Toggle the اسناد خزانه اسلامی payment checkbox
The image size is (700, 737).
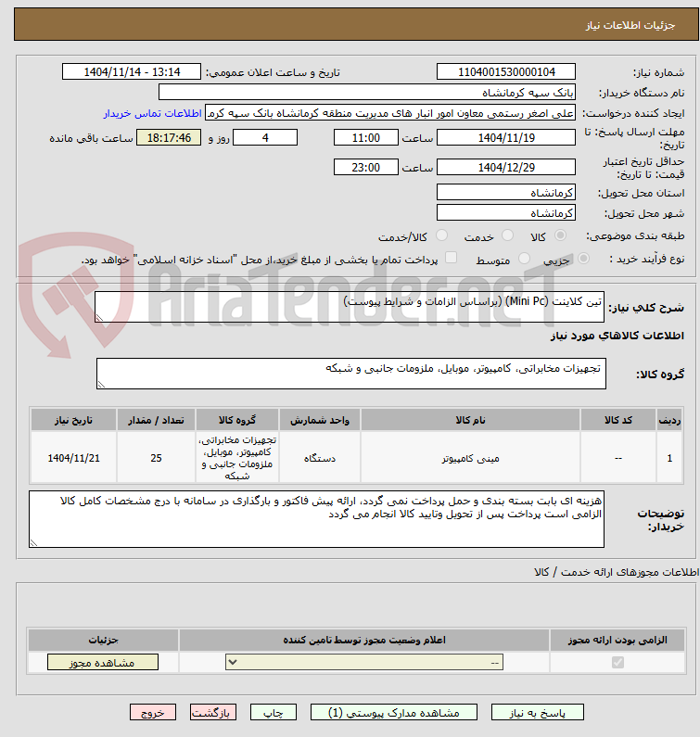(x=451, y=258)
